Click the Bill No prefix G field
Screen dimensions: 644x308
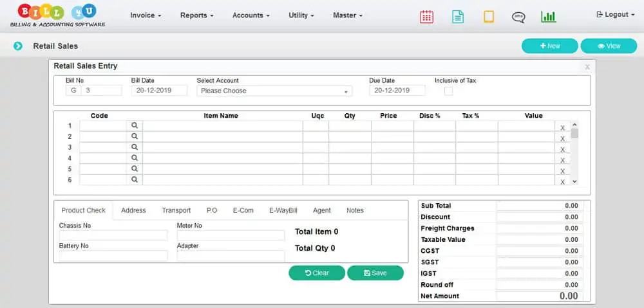(73, 90)
